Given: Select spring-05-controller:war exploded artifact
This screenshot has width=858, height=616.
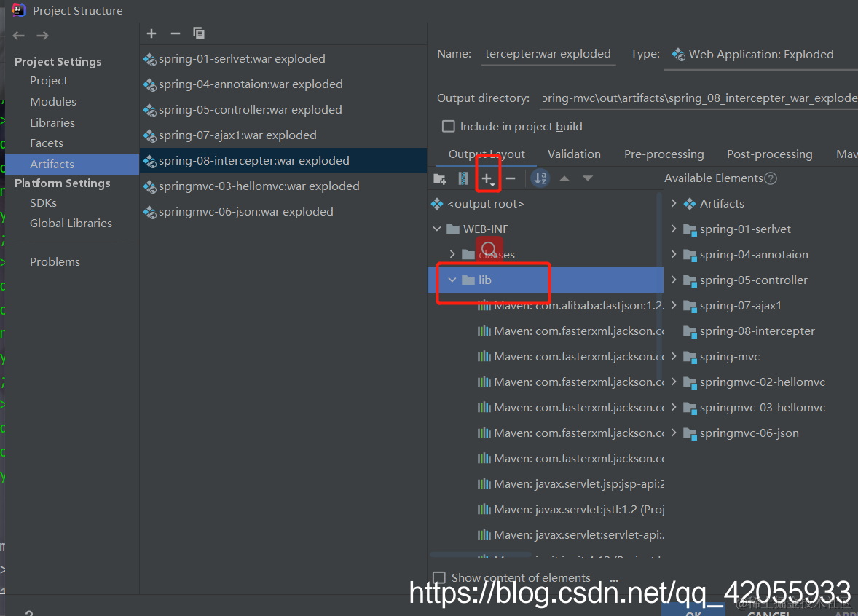Looking at the screenshot, I should pos(283,110).
